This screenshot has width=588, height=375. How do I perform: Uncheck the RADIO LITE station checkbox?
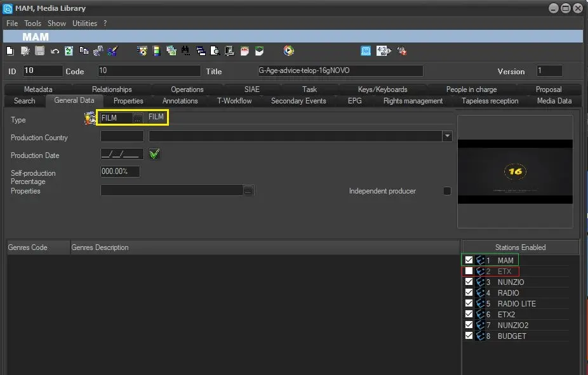coord(469,303)
